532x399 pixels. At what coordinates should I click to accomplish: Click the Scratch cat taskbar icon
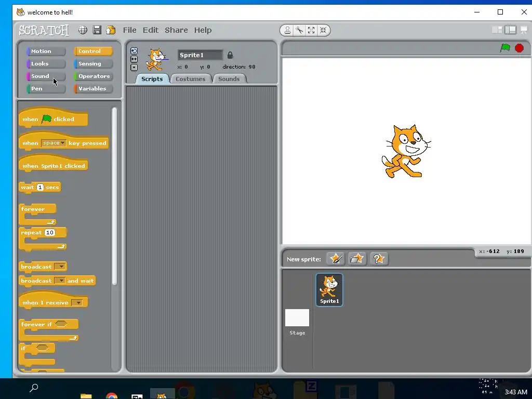pyautogui.click(x=162, y=395)
